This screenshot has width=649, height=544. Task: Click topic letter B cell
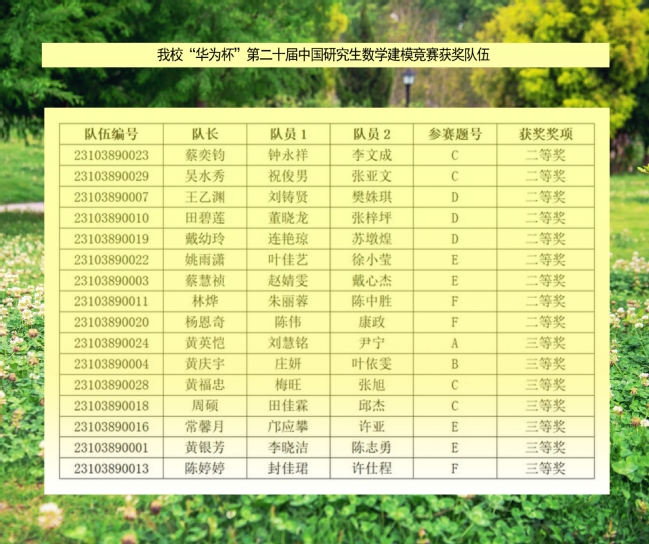(455, 364)
